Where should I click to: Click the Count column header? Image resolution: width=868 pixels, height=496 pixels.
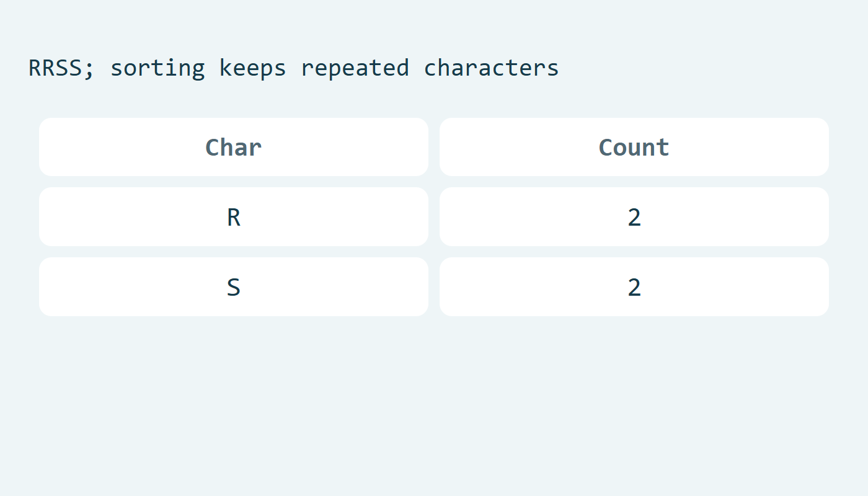pyautogui.click(x=634, y=147)
